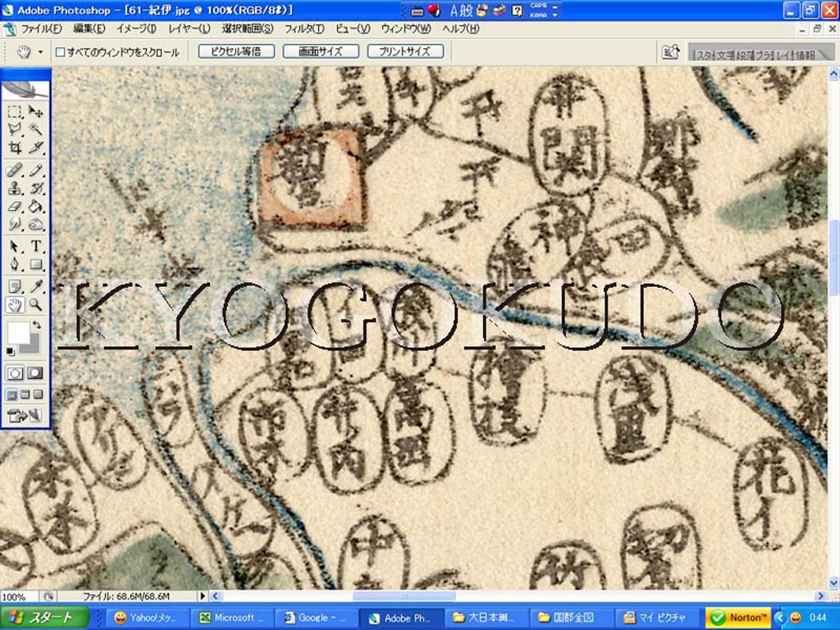This screenshot has height=630, width=840.
Task: Switch to Standard editing mode
Action: pos(15,373)
